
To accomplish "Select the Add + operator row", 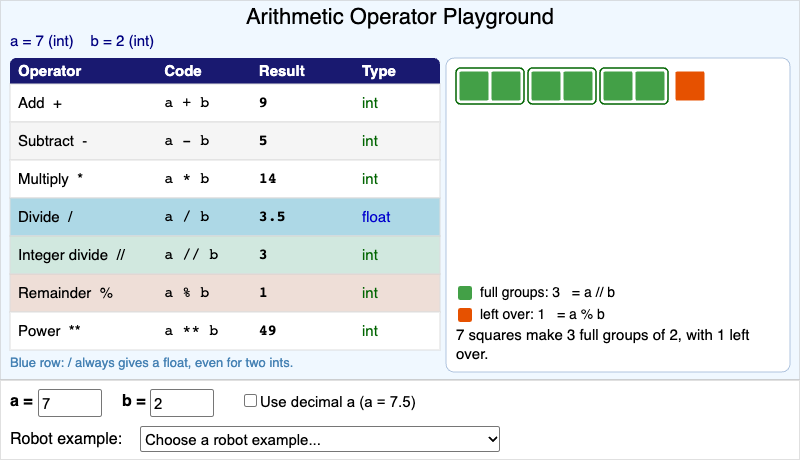I will click(225, 103).
